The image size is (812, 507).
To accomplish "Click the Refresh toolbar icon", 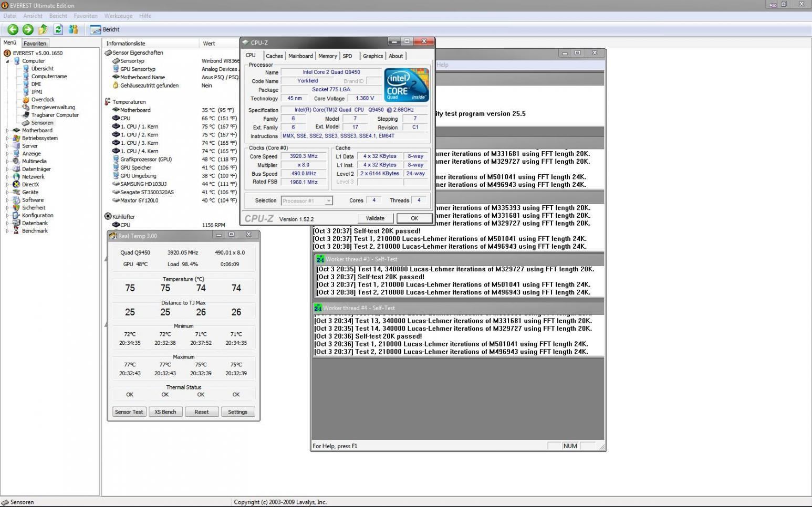I will tap(58, 29).
